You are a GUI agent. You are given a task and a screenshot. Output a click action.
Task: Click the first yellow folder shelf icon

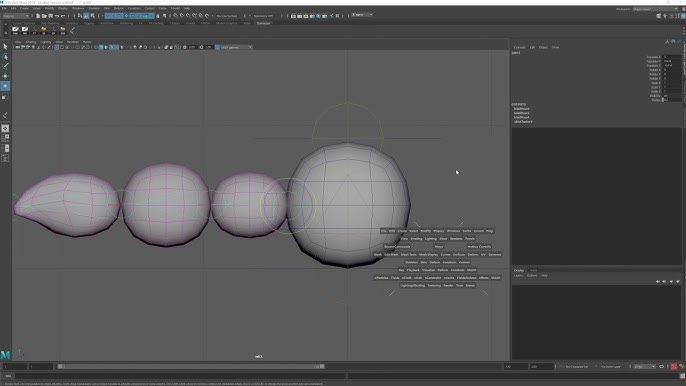pos(44,30)
